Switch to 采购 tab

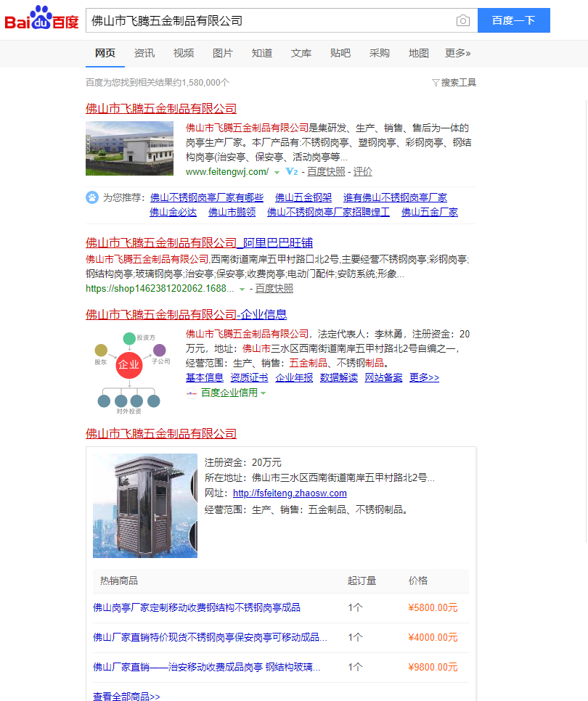click(x=380, y=53)
